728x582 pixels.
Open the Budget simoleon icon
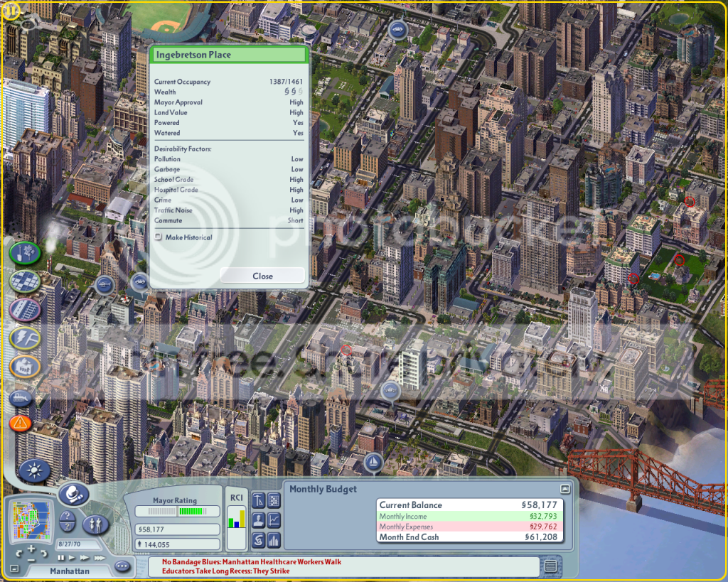258,540
